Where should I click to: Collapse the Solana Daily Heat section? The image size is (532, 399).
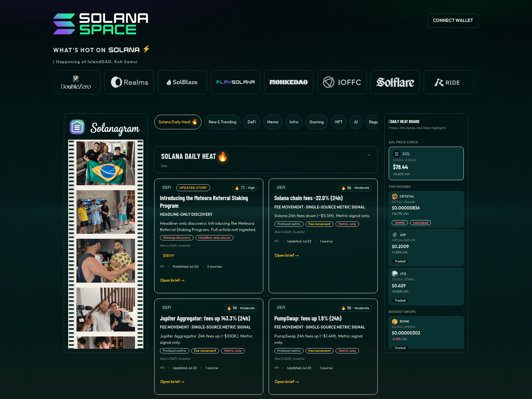click(369, 155)
